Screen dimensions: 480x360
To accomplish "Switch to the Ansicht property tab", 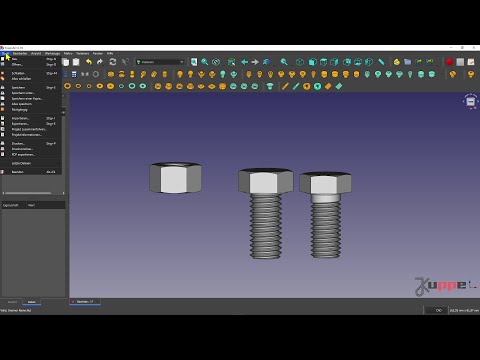I will [12, 302].
